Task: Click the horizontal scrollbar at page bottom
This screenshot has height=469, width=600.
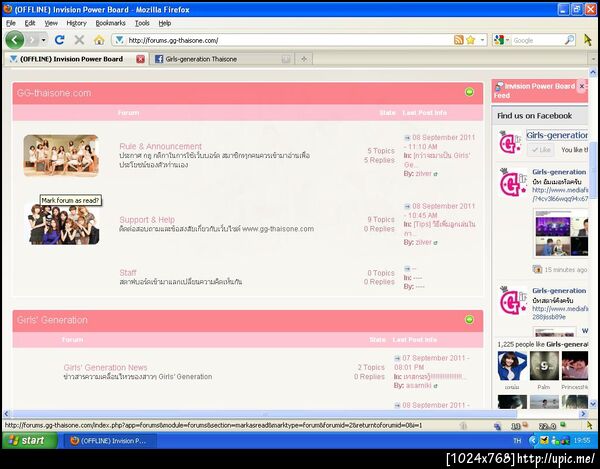Action: tap(264, 414)
